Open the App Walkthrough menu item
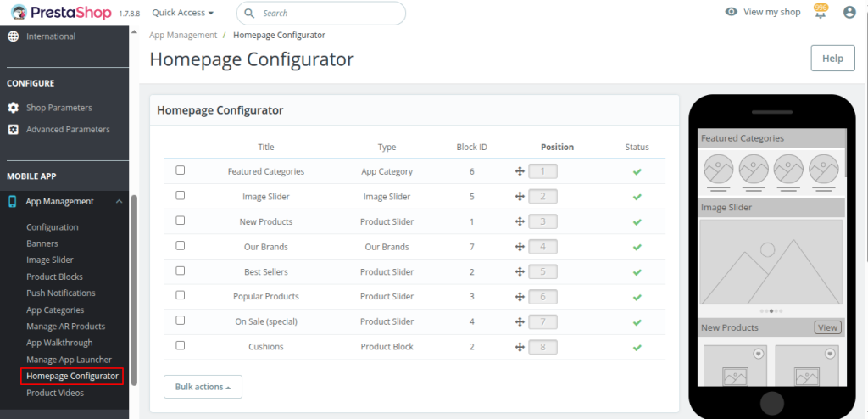This screenshot has height=419, width=868. (x=60, y=343)
